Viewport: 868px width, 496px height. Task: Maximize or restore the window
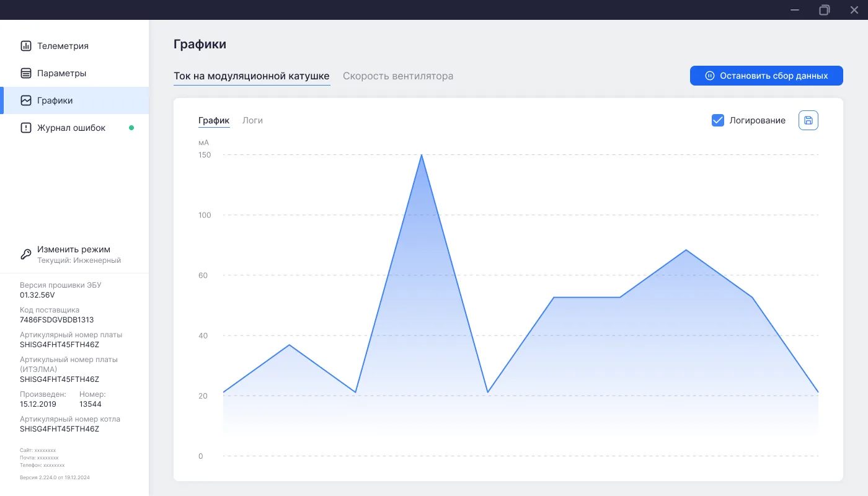tap(825, 10)
